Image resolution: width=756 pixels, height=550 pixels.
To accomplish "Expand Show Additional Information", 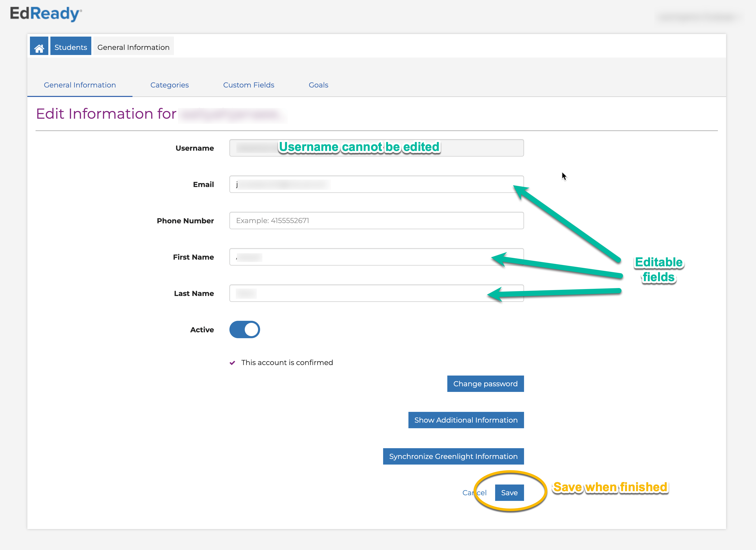I will (x=466, y=420).
